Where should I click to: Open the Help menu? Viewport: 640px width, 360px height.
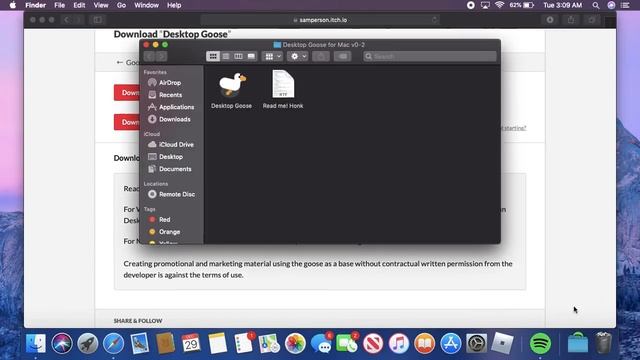(x=174, y=5)
